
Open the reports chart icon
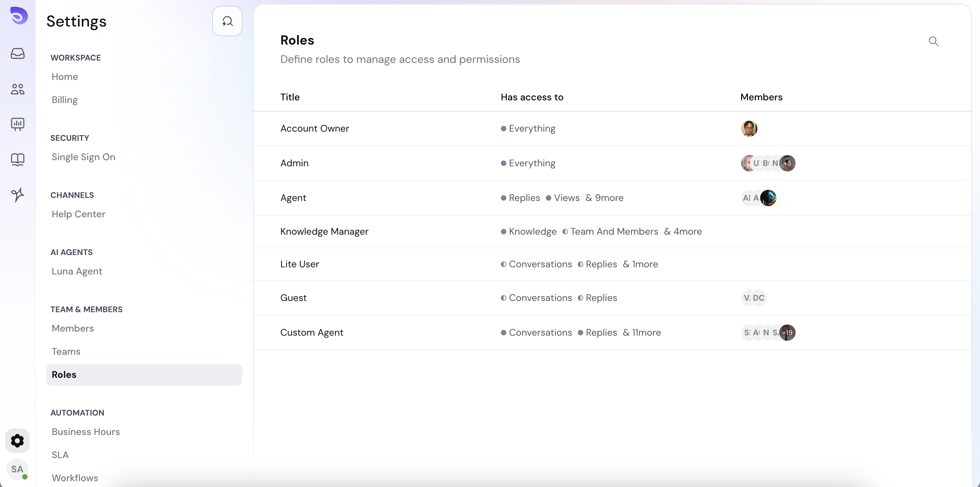pos(17,124)
